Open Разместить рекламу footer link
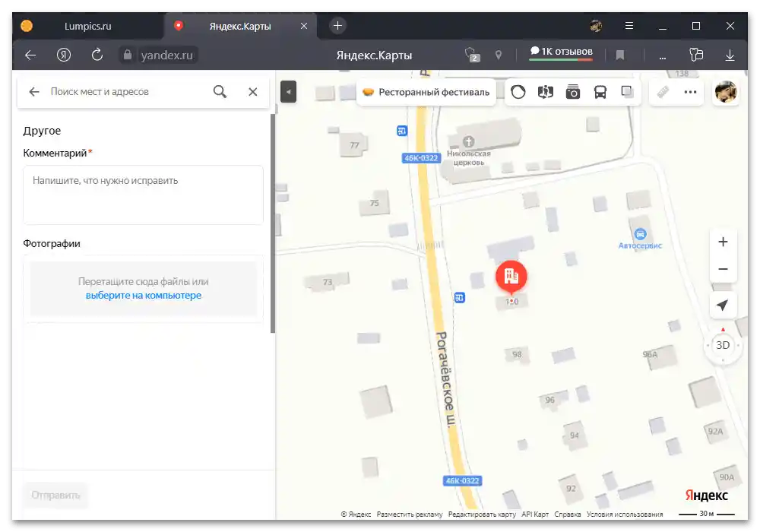The image size is (760, 532). 410,514
